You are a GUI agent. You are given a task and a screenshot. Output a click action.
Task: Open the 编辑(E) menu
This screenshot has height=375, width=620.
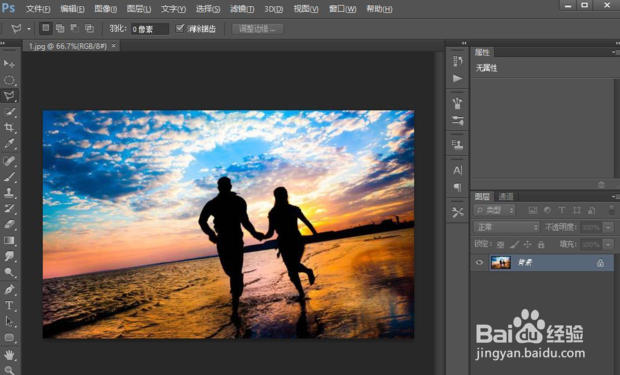pyautogui.click(x=72, y=9)
